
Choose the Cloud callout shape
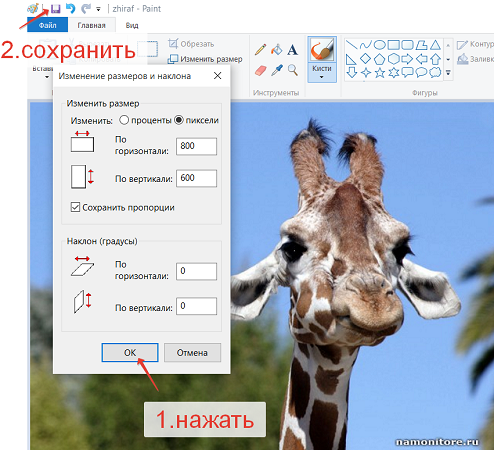click(435, 72)
